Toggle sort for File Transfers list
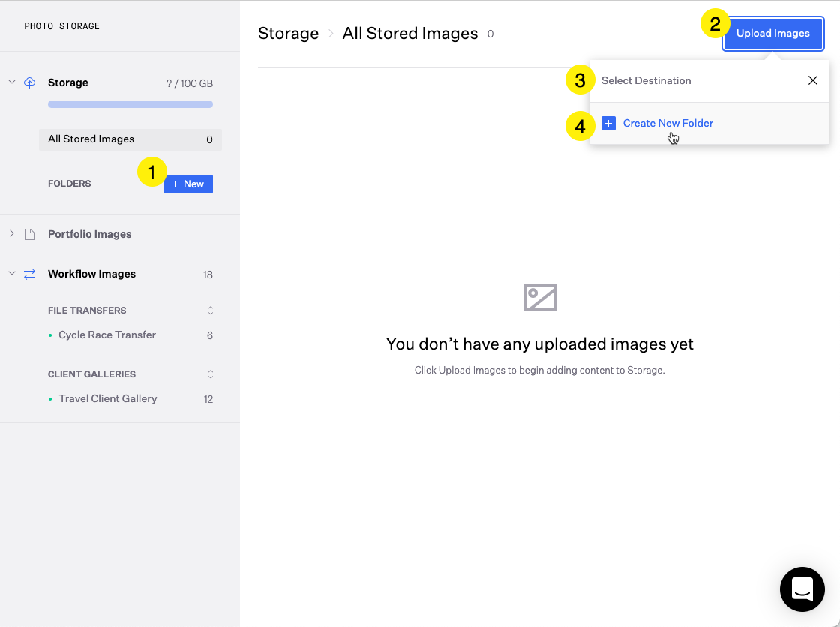This screenshot has width=840, height=627. [x=211, y=310]
